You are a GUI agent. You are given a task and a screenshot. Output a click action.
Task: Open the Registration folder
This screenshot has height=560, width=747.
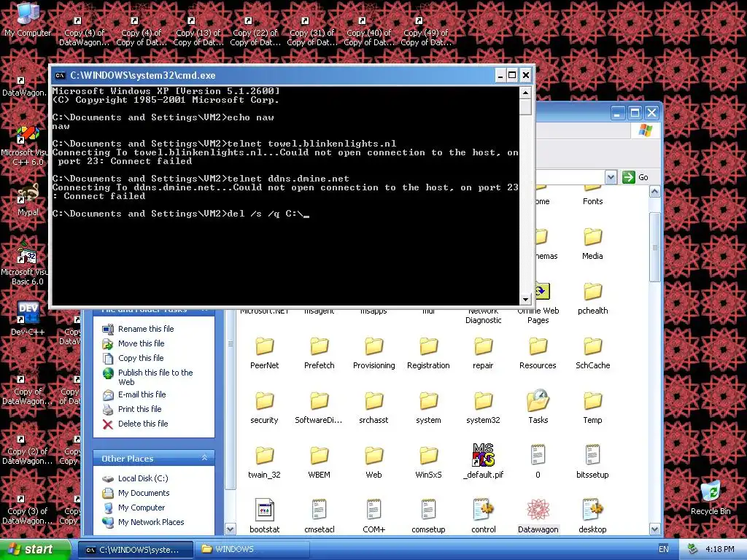(x=428, y=352)
